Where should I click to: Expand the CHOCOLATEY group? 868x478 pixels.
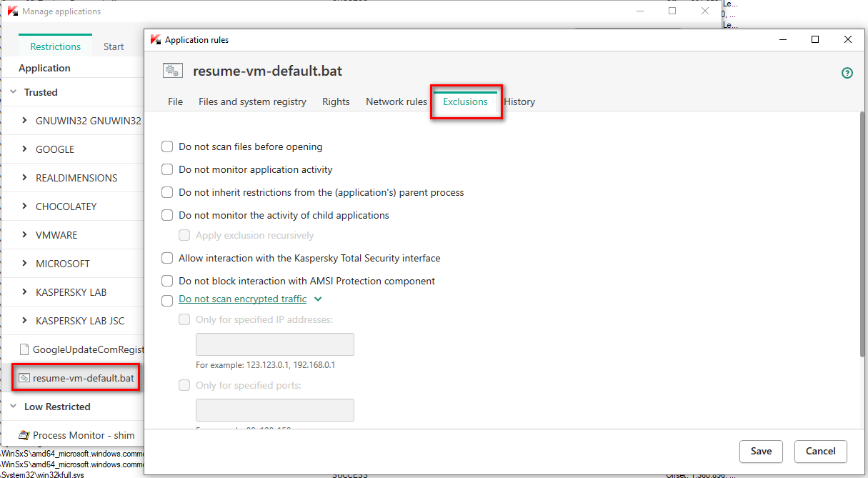(x=25, y=206)
